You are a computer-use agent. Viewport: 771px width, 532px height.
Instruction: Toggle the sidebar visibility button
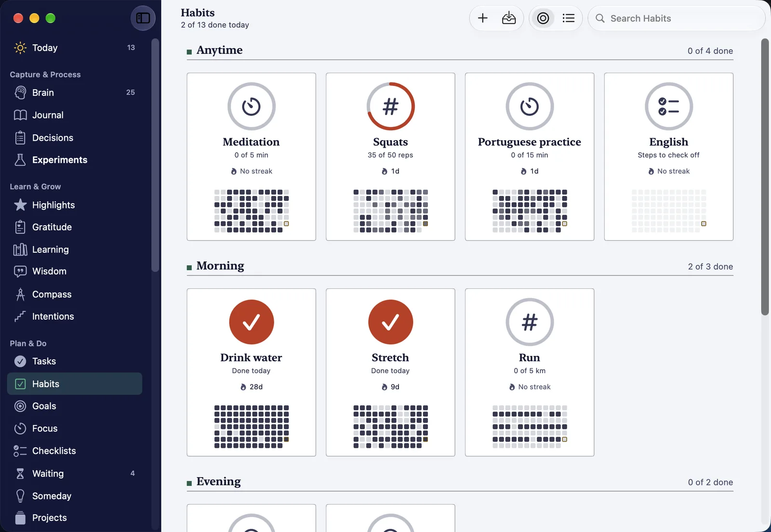pos(143,18)
